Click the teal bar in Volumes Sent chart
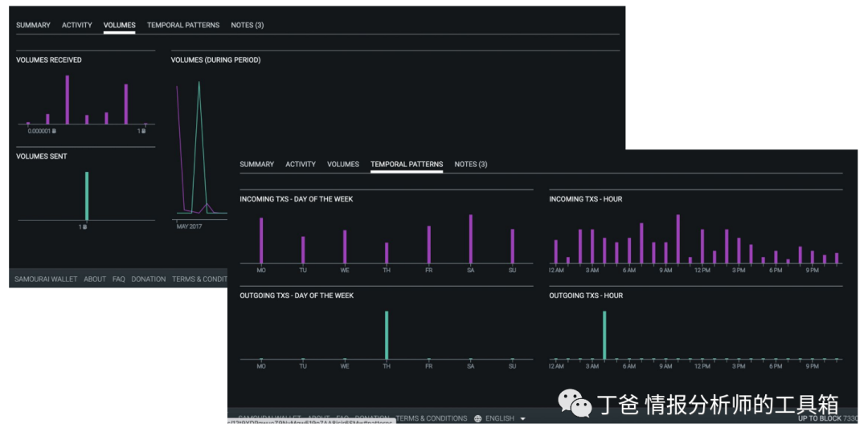 87,196
